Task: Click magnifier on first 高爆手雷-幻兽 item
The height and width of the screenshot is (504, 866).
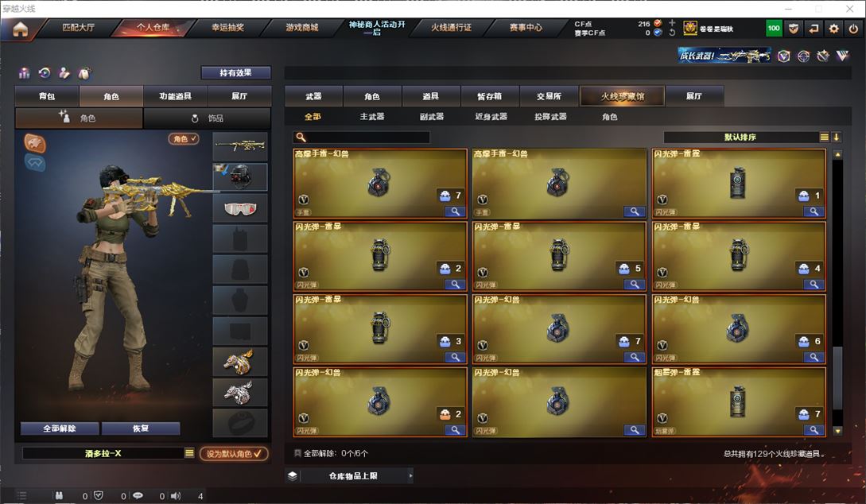Action: coord(455,211)
